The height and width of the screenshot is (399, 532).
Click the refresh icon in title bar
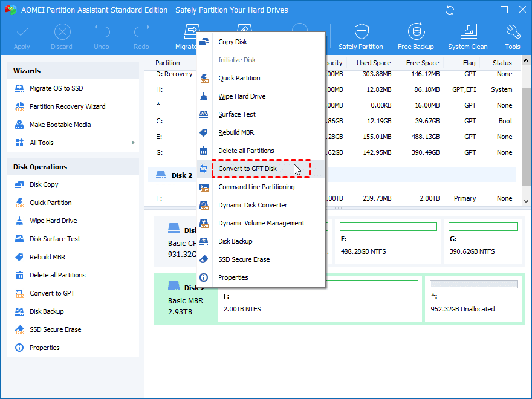point(450,10)
